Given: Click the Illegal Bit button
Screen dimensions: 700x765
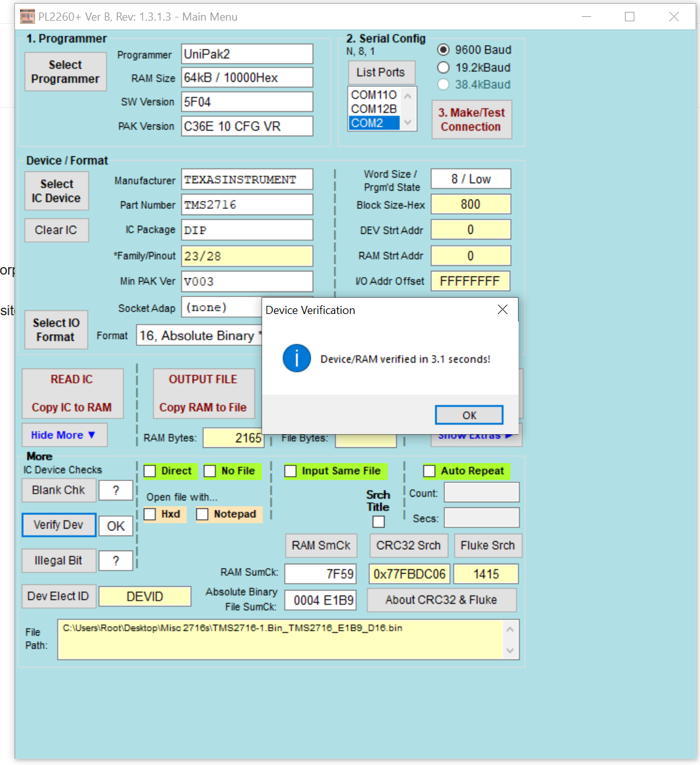Looking at the screenshot, I should point(59,560).
